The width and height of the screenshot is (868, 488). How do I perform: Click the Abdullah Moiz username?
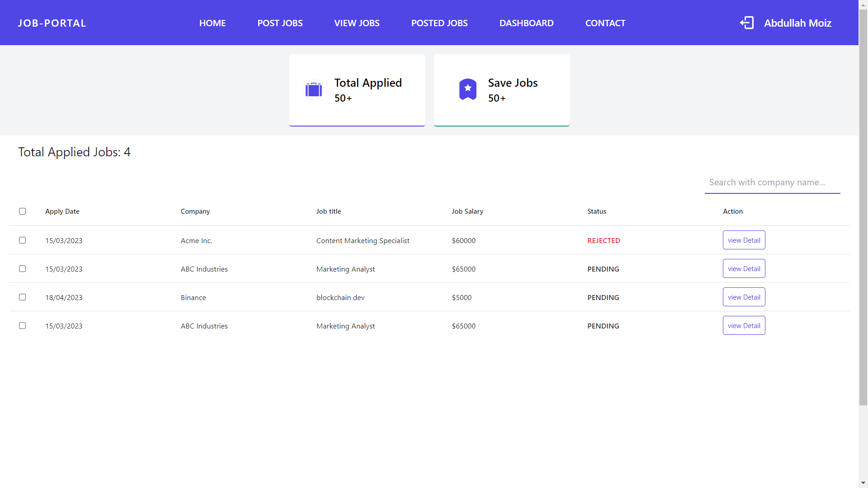[797, 23]
